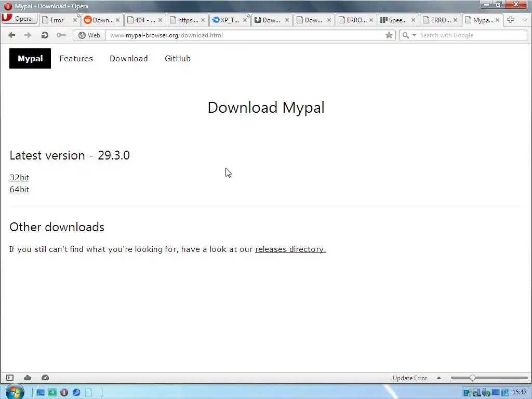Open Opera from the taskbar quick launch

coord(64,393)
